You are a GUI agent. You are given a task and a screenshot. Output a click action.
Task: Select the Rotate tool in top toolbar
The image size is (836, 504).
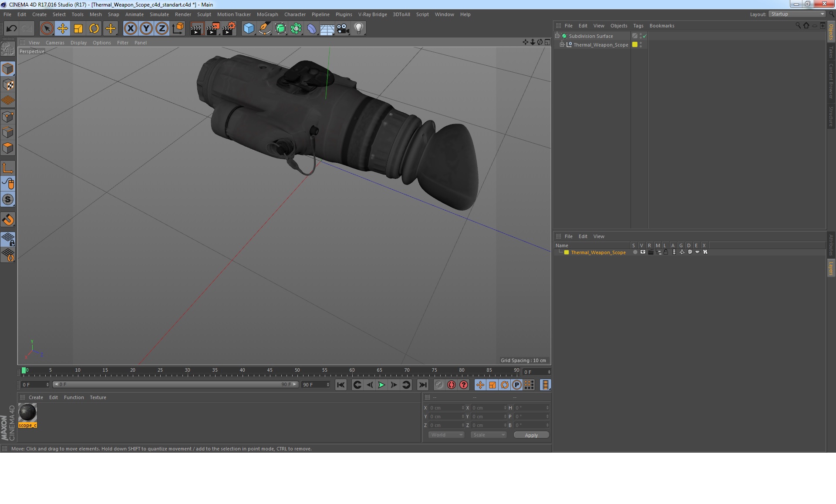(x=94, y=29)
